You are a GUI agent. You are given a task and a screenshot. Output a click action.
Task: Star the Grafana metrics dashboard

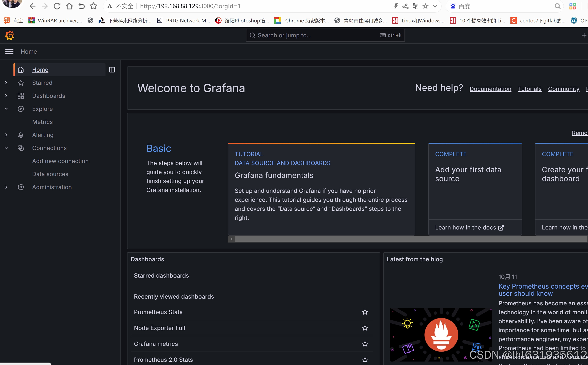coord(365,344)
